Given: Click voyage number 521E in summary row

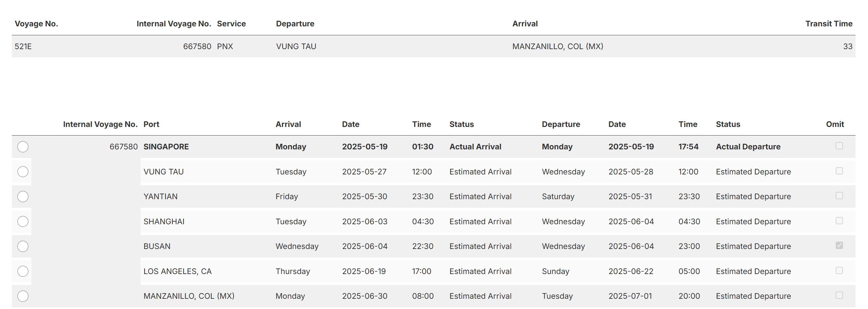Looking at the screenshot, I should tap(23, 46).
